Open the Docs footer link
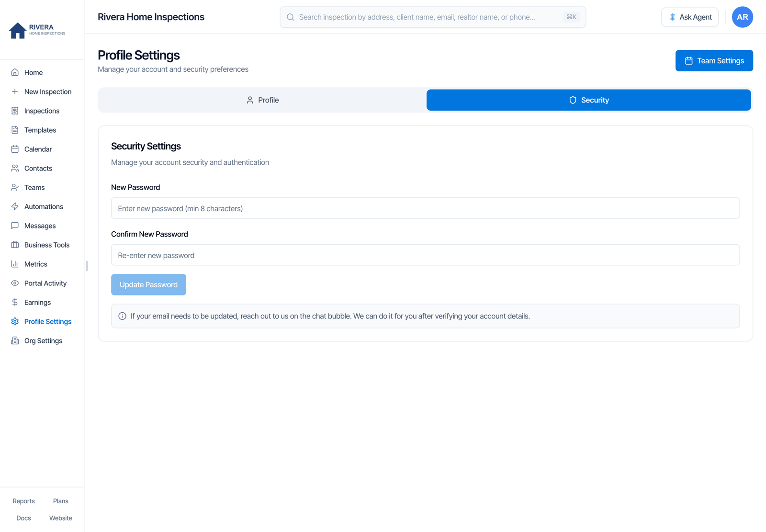Screen dimensions: 766x532 tap(23, 518)
